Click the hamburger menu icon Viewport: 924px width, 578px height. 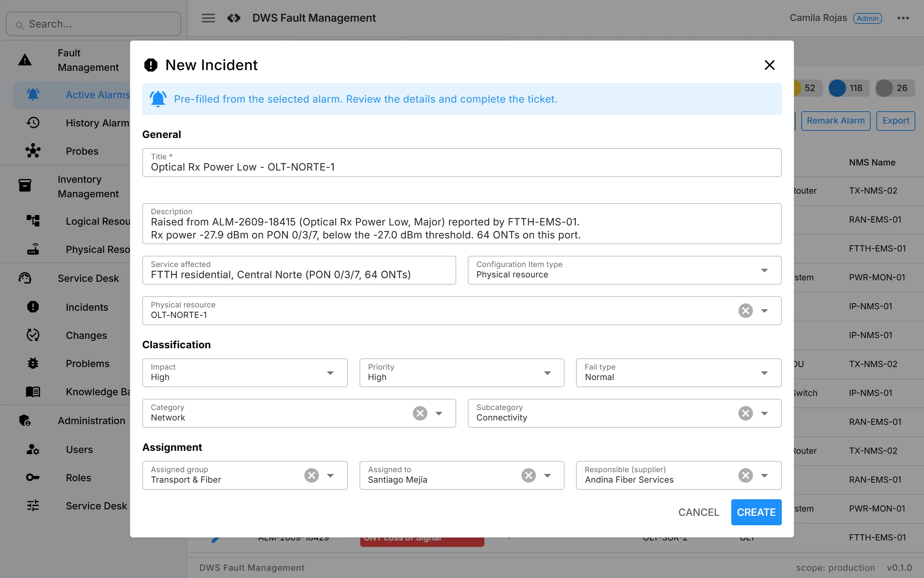point(208,18)
